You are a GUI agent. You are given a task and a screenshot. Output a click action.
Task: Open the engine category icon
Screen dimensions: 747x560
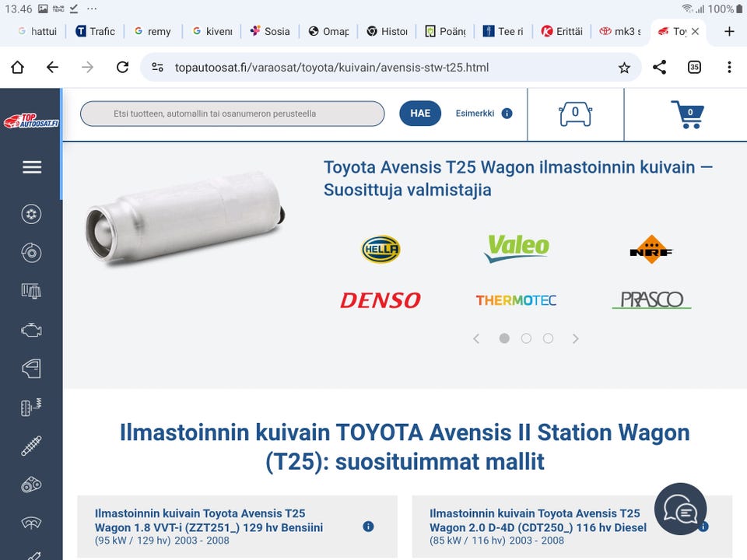click(x=31, y=330)
